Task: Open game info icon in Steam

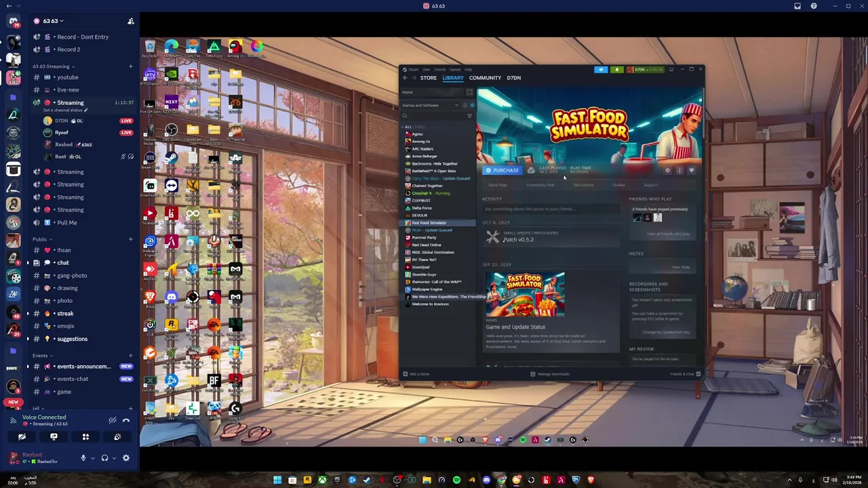Action: pos(679,171)
